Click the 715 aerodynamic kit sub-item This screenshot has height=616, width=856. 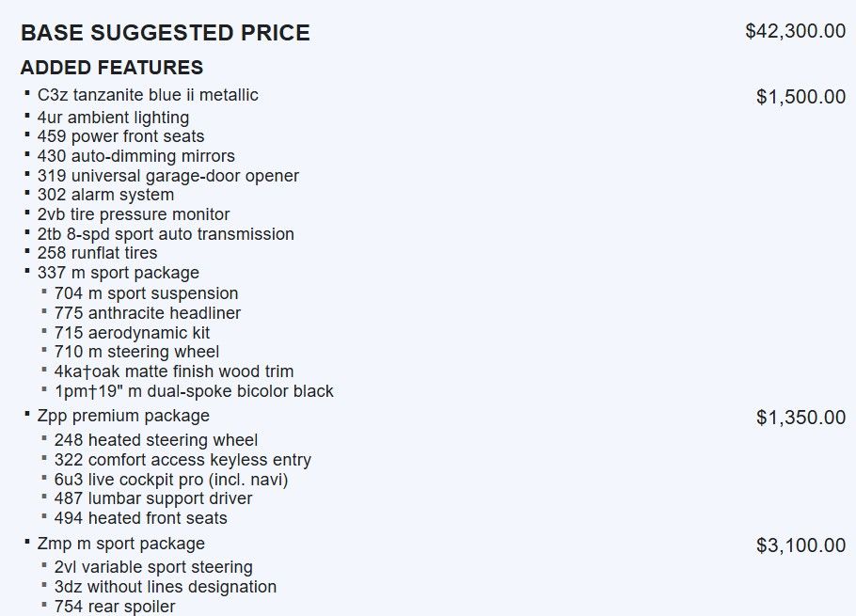click(x=132, y=333)
